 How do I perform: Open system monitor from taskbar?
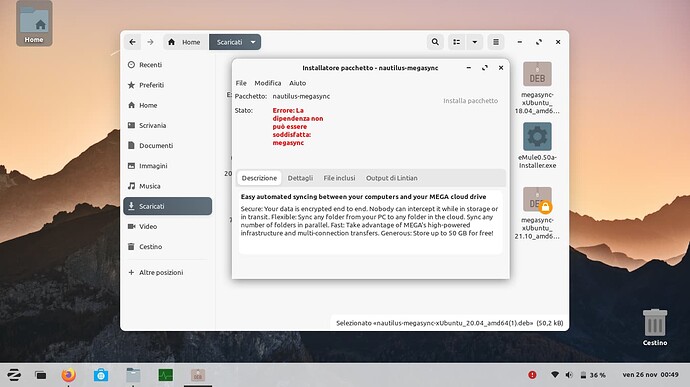165,375
